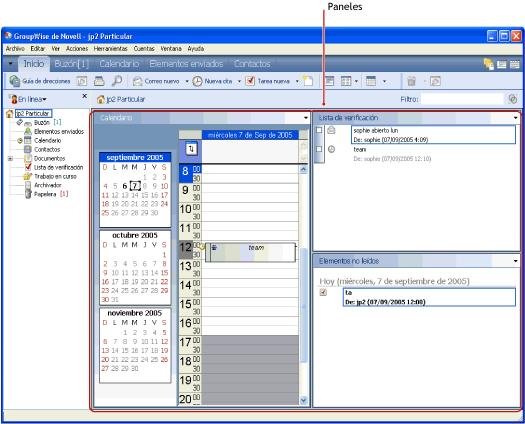Screen dimensions: 525x424
Task: Open the Calendario panel dropdown arrow
Action: tap(306, 118)
